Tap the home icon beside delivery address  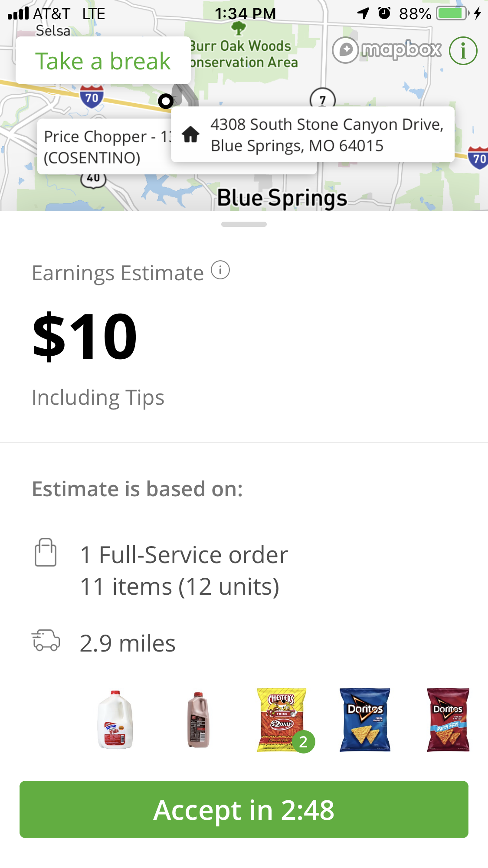(x=190, y=134)
